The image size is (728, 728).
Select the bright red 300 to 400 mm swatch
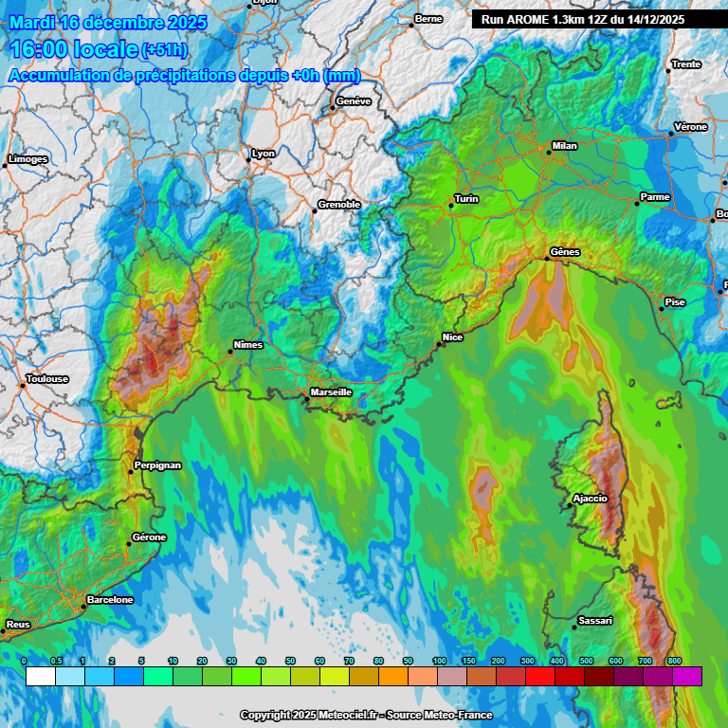click(540, 677)
